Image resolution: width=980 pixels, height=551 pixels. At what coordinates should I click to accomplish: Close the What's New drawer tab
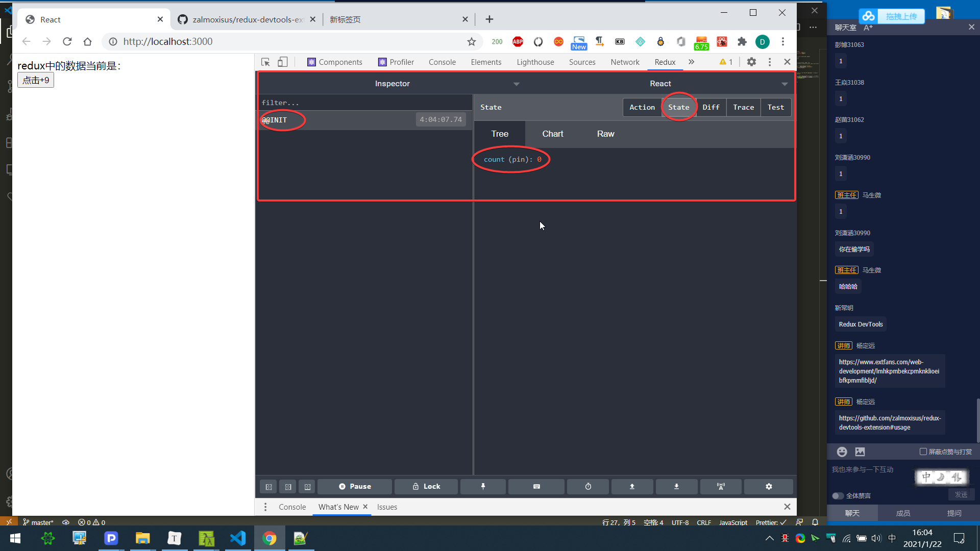[x=365, y=507]
